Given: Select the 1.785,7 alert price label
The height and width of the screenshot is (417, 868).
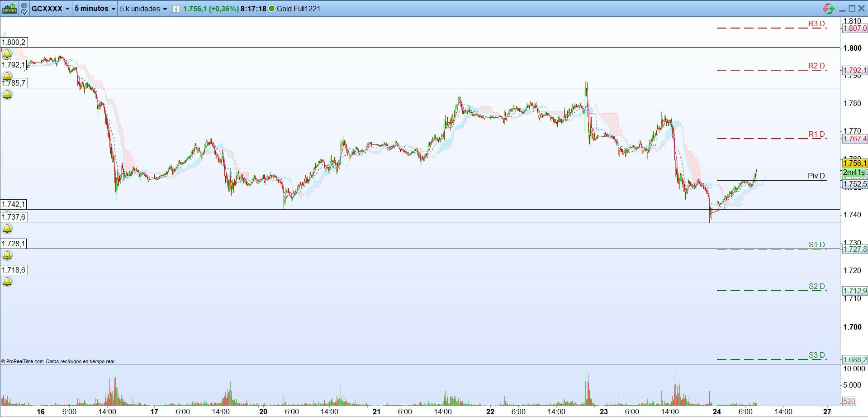Looking at the screenshot, I should 14,83.
